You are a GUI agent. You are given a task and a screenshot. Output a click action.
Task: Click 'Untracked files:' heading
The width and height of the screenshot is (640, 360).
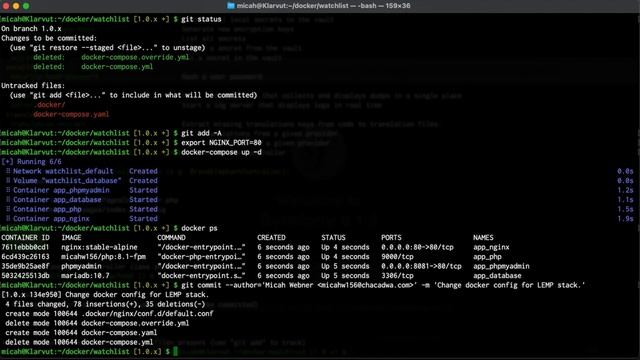[33, 86]
